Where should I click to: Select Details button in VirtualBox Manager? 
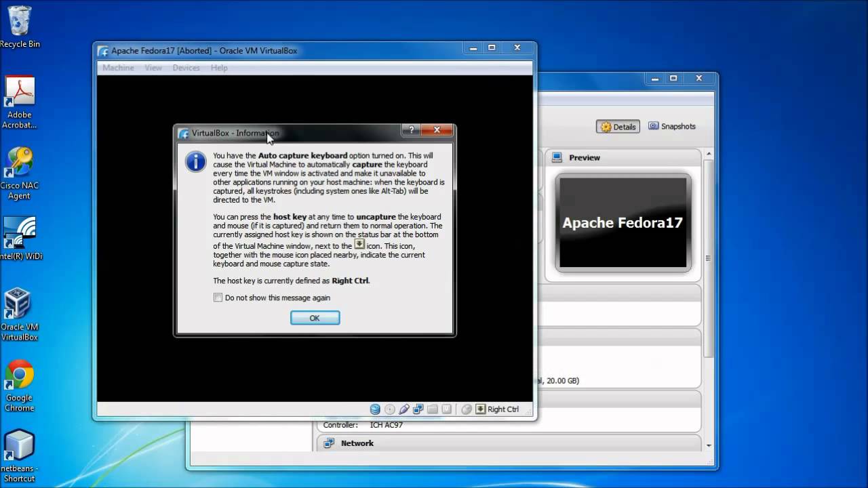click(618, 127)
